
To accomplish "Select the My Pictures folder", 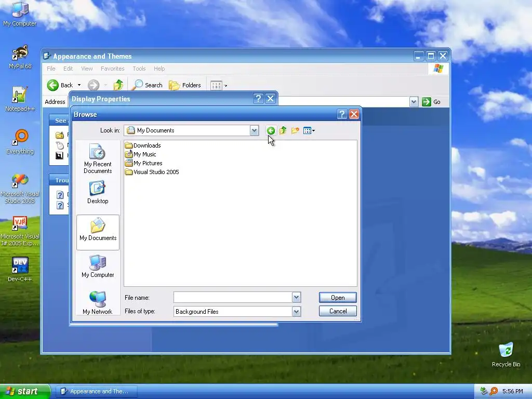I will click(x=143, y=163).
